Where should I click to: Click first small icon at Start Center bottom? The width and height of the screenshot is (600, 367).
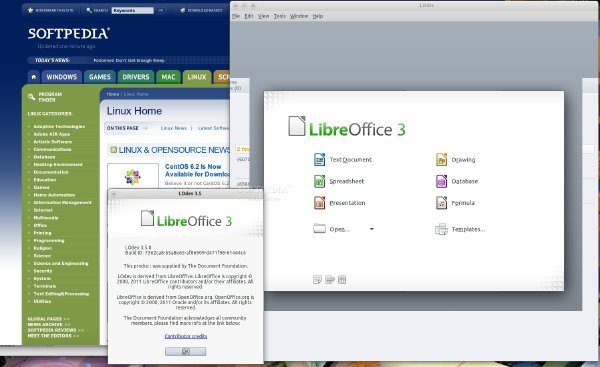point(317,280)
